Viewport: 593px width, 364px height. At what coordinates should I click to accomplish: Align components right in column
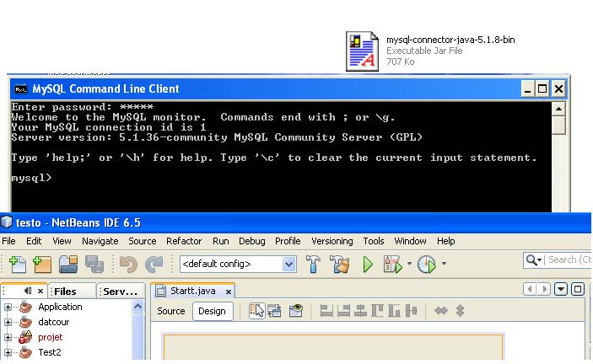[343, 311]
